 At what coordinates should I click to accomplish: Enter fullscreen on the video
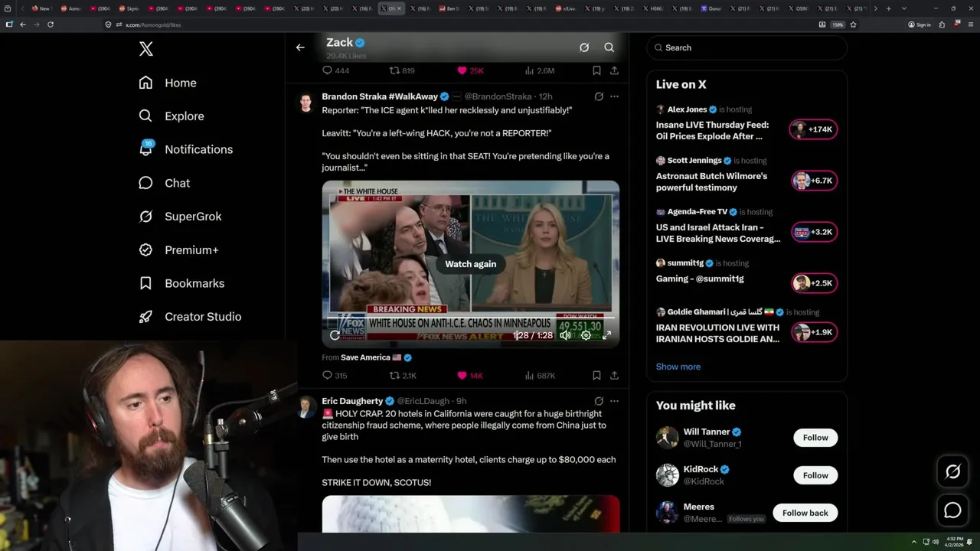click(606, 335)
